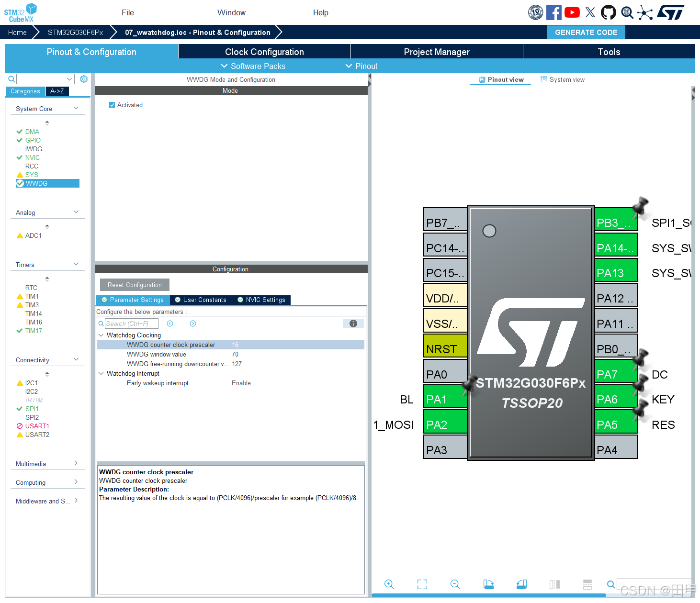Click the peripheral search magnifier icon
700x603 pixels.
(x=11, y=79)
